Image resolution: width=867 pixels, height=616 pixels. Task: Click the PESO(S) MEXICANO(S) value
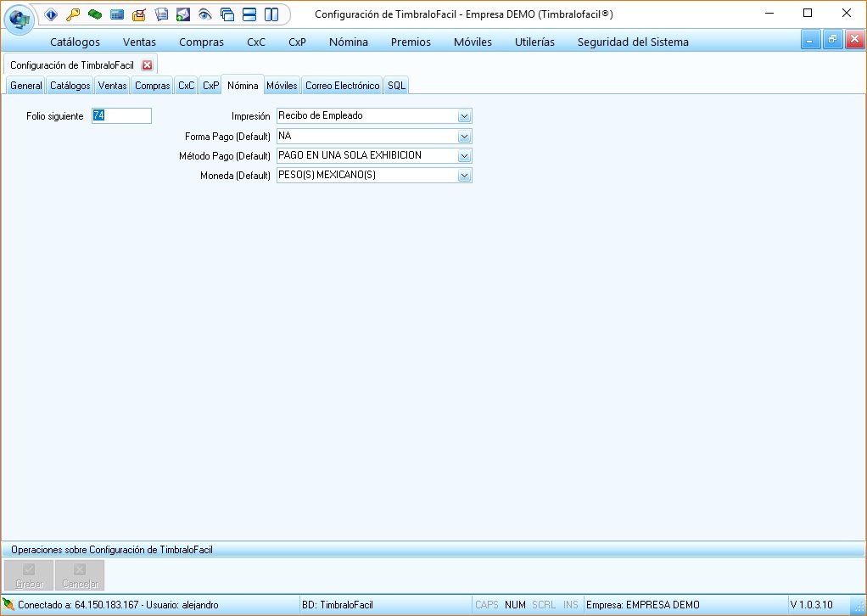pos(327,175)
